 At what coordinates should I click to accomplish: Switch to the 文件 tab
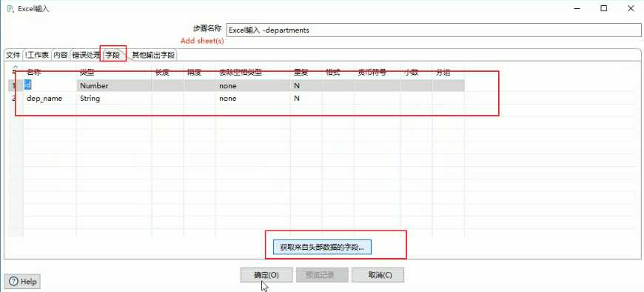[13, 55]
